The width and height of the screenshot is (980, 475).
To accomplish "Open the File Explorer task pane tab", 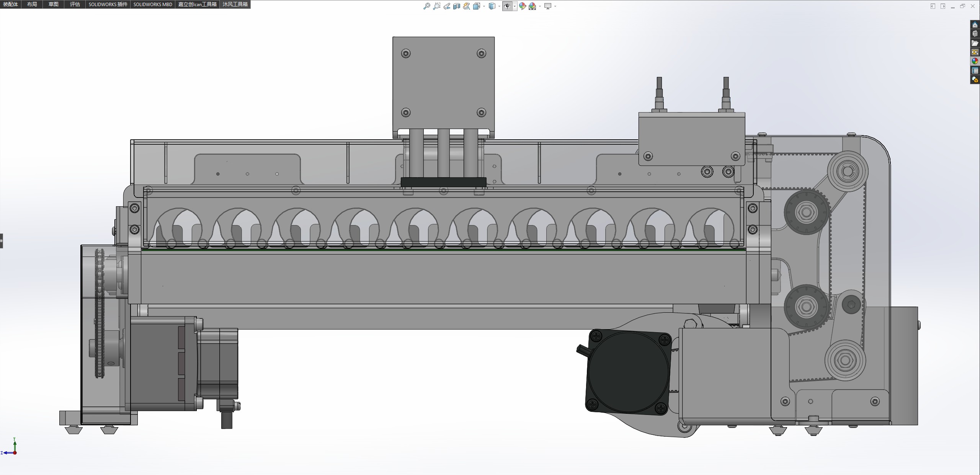I will (x=975, y=43).
